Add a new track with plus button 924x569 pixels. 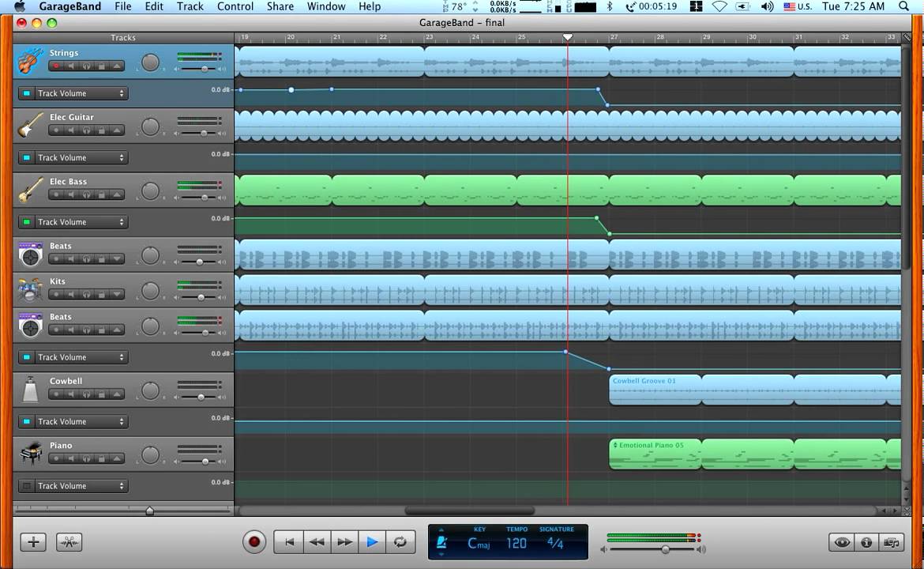pyautogui.click(x=33, y=542)
